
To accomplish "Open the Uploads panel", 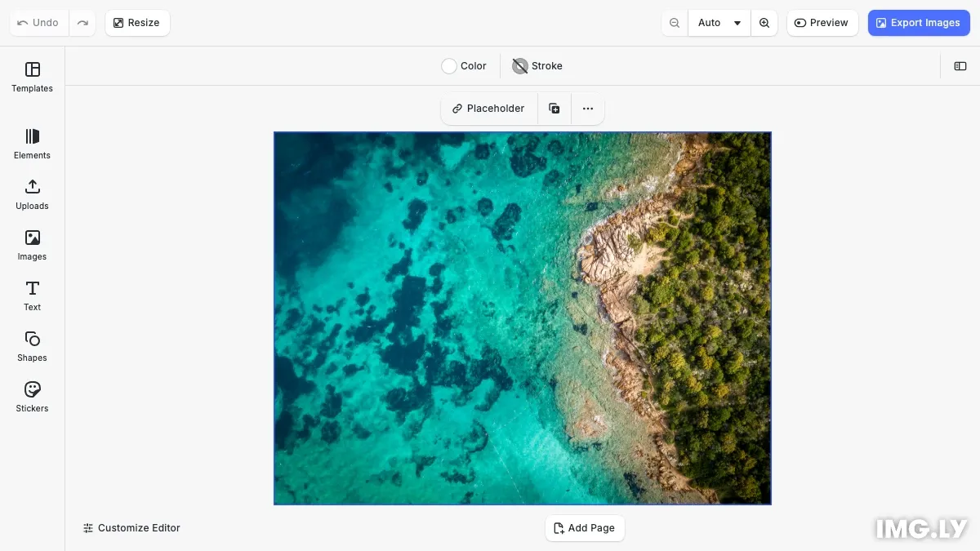I will tap(32, 194).
